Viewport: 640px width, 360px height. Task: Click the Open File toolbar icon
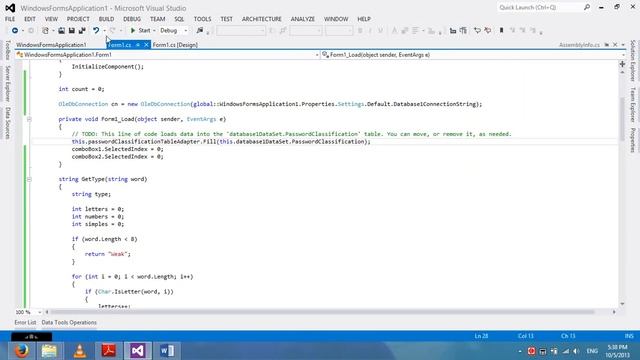[x=61, y=31]
